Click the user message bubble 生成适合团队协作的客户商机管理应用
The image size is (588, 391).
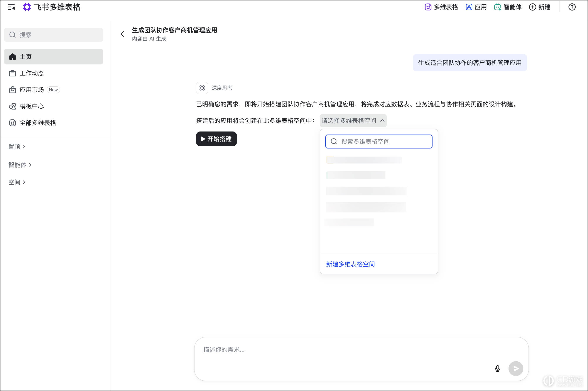470,63
